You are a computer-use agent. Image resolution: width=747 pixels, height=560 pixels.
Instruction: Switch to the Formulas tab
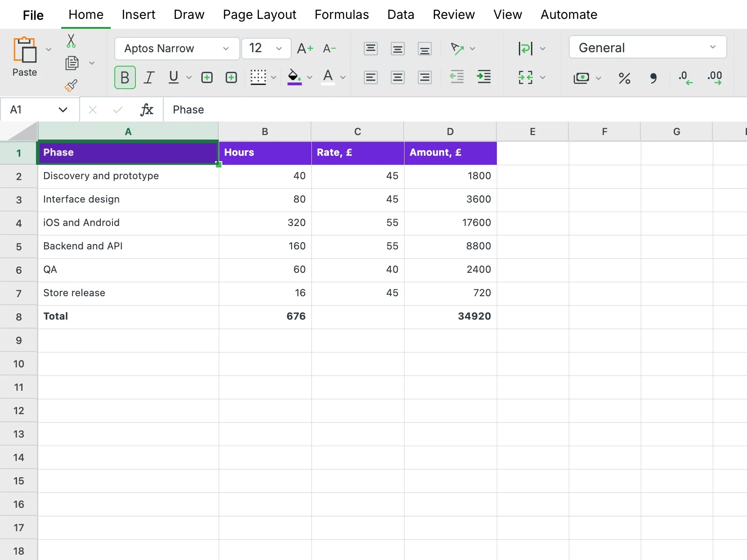tap(342, 14)
